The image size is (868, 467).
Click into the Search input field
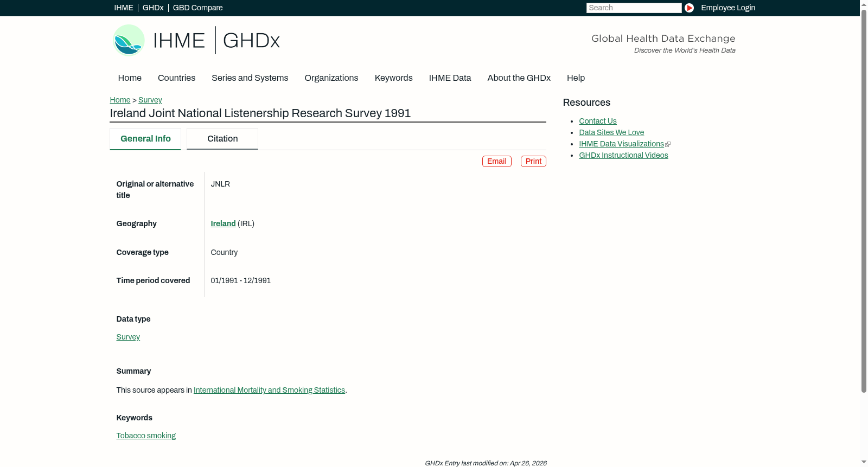click(x=634, y=8)
